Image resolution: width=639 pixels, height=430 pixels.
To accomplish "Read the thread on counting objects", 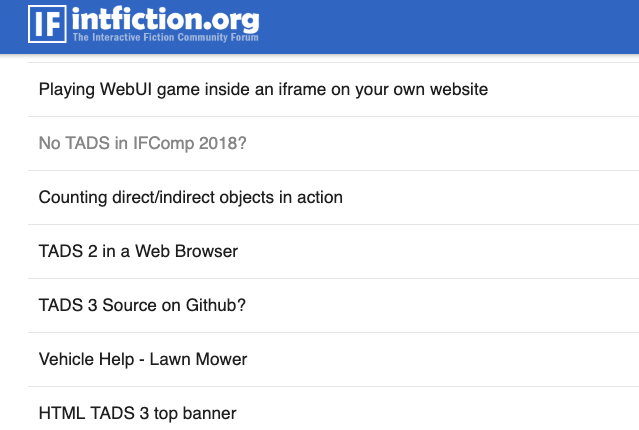I will (x=190, y=197).
